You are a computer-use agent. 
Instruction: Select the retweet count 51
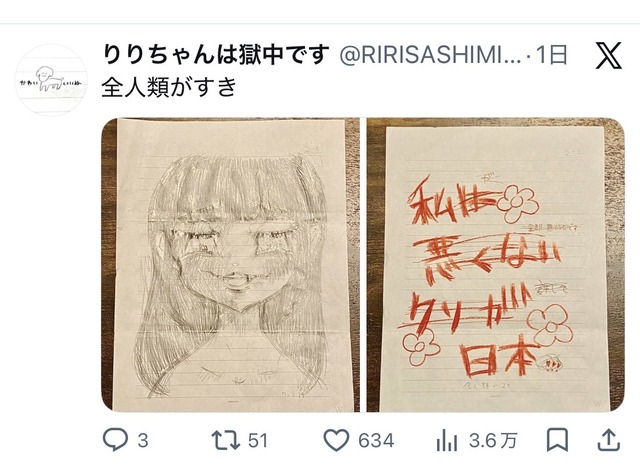pyautogui.click(x=258, y=441)
